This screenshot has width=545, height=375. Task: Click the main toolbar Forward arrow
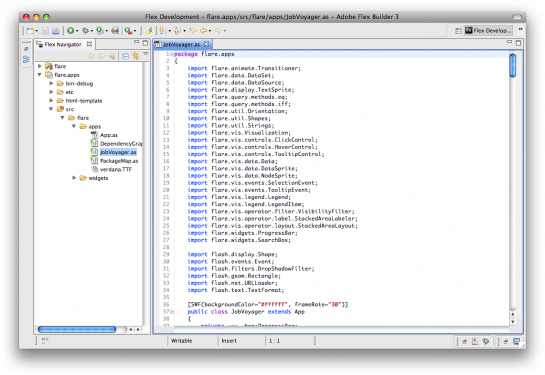pos(218,31)
